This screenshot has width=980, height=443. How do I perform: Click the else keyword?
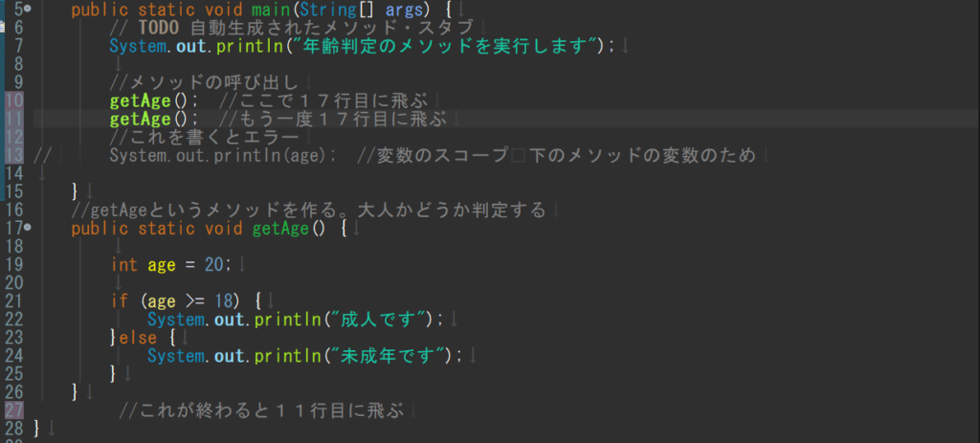pyautogui.click(x=138, y=338)
